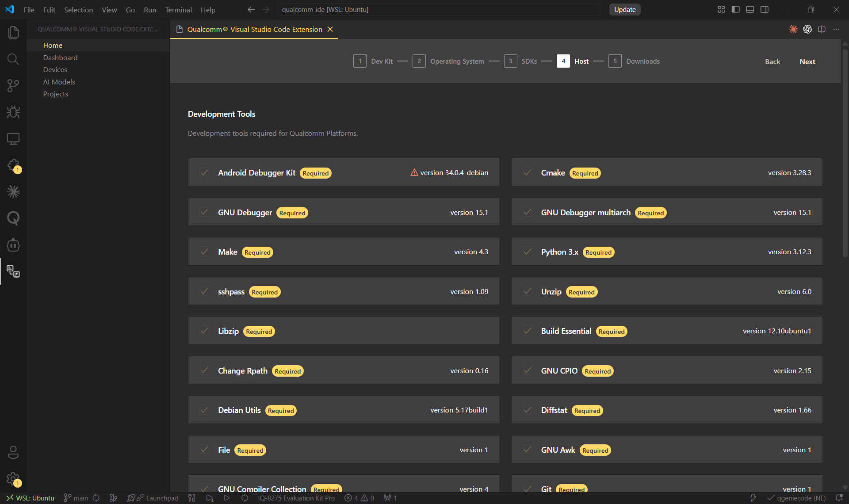Image resolution: width=849 pixels, height=504 pixels.
Task: Open the Manage gear icon
Action: point(13,478)
